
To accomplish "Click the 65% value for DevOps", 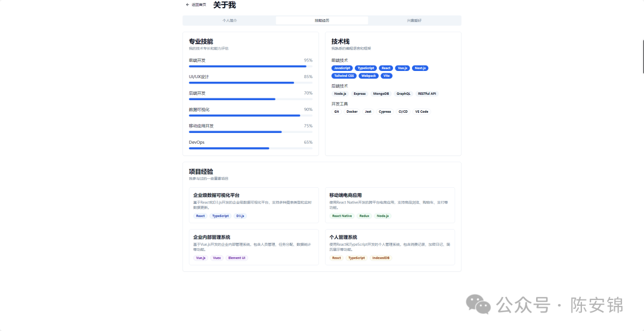I will [308, 143].
